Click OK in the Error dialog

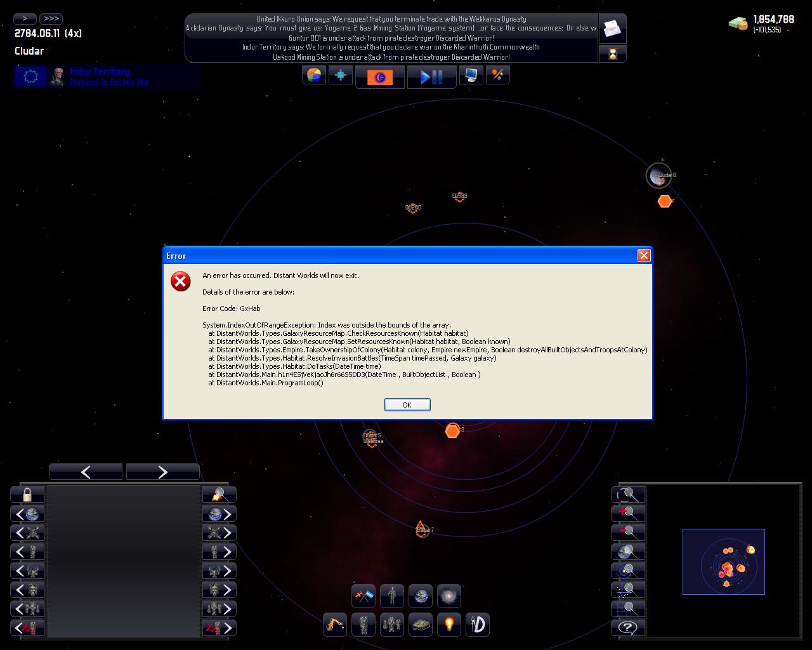point(407,404)
